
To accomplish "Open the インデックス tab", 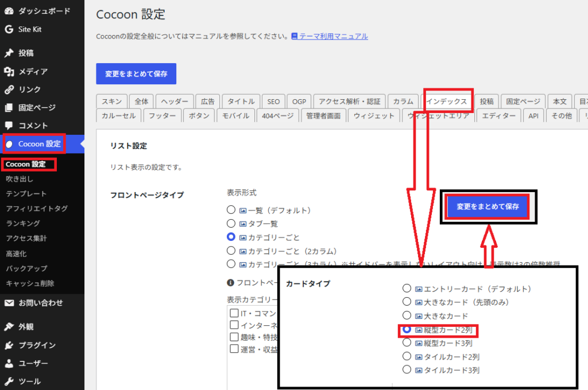I will 447,102.
